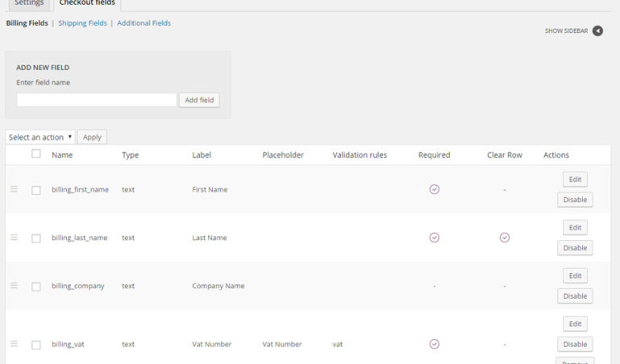Click drag handle for billing_company row
Viewport: 620px width, 364px height.
coord(14,286)
